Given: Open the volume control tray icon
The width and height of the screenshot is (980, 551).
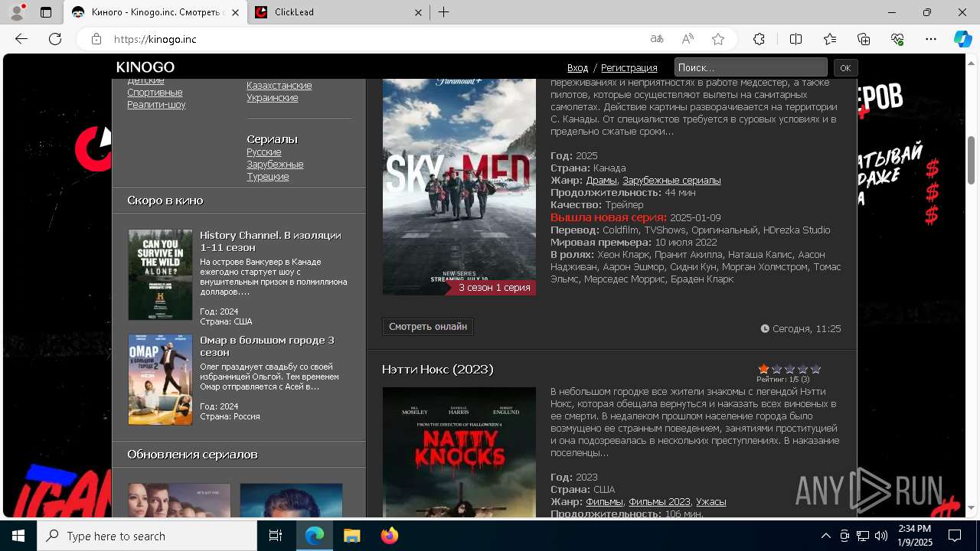Looking at the screenshot, I should pos(880,536).
